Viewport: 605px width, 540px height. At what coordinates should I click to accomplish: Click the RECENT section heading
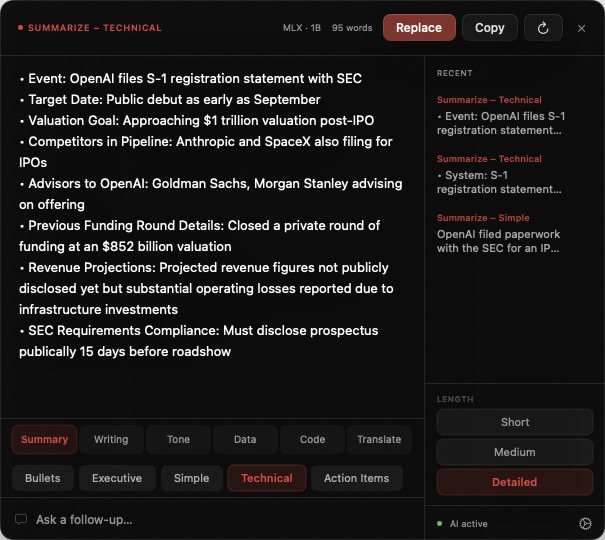[455, 73]
